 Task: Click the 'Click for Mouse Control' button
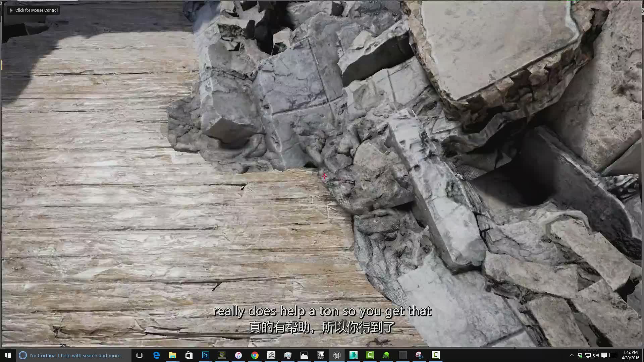point(33,10)
